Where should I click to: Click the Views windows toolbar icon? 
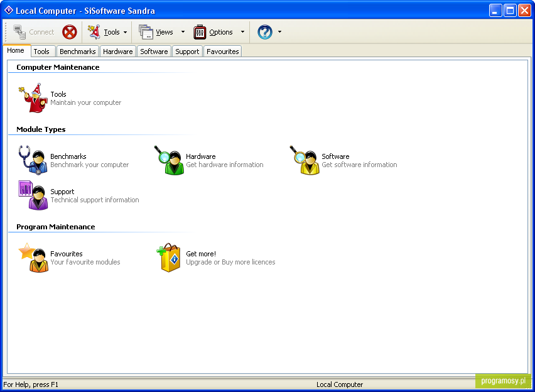coord(146,32)
